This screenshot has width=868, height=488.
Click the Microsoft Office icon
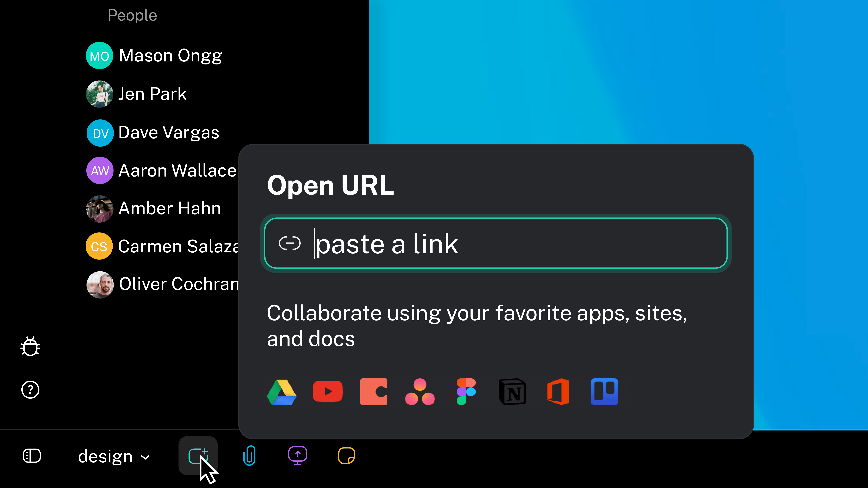[558, 392]
